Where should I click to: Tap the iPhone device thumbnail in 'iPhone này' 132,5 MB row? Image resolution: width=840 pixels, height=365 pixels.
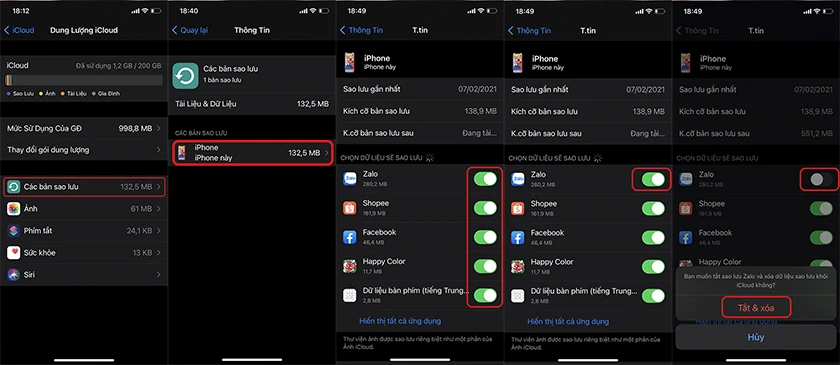tap(182, 153)
